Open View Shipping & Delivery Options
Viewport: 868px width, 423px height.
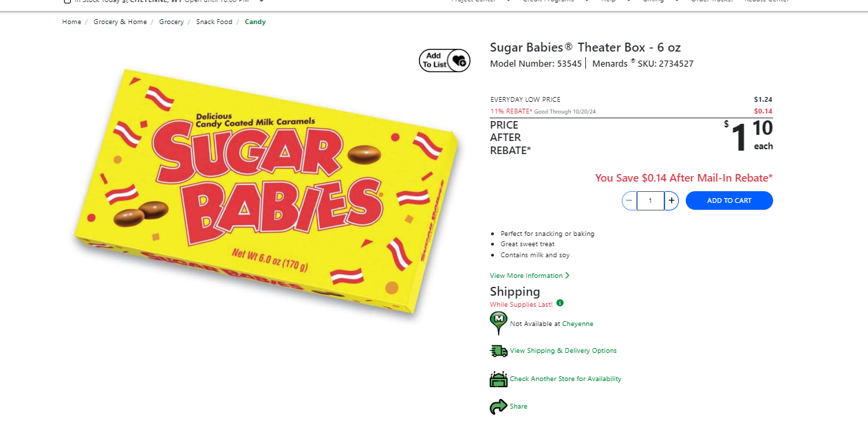coord(563,351)
